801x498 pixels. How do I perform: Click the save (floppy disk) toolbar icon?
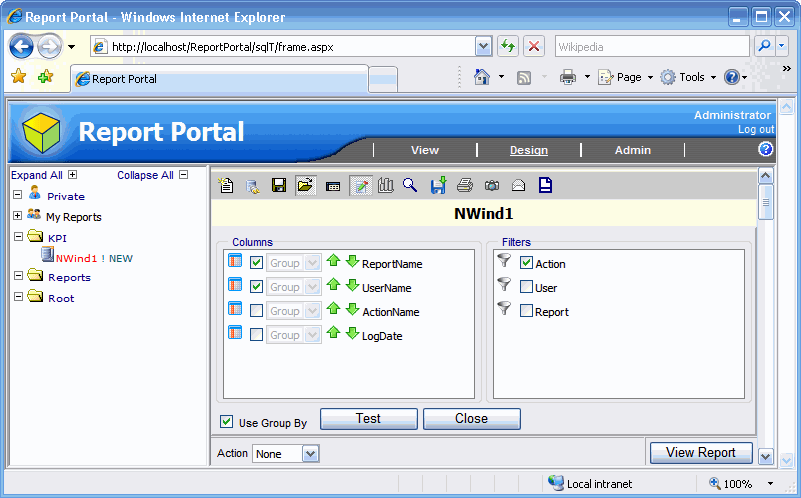tap(279, 185)
